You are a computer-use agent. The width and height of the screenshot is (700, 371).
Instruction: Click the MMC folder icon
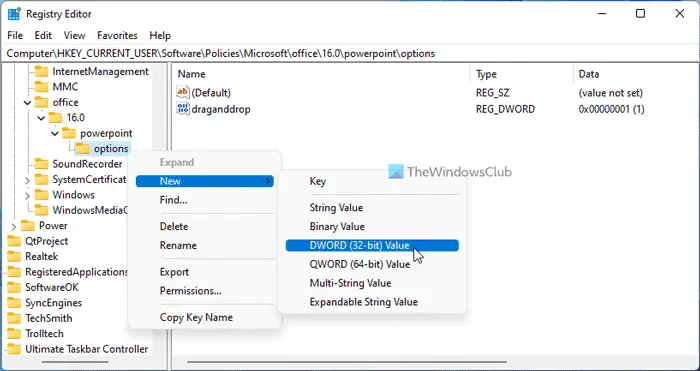pos(41,87)
